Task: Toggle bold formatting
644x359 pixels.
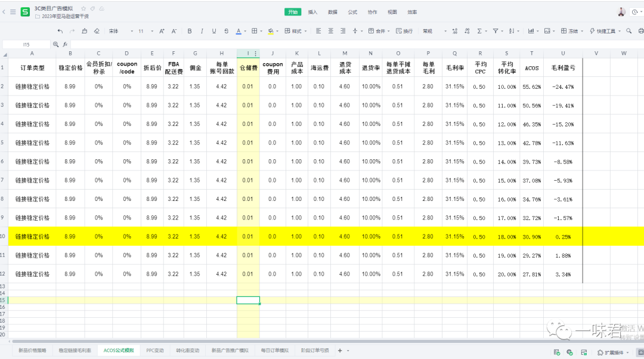Action: coord(190,31)
